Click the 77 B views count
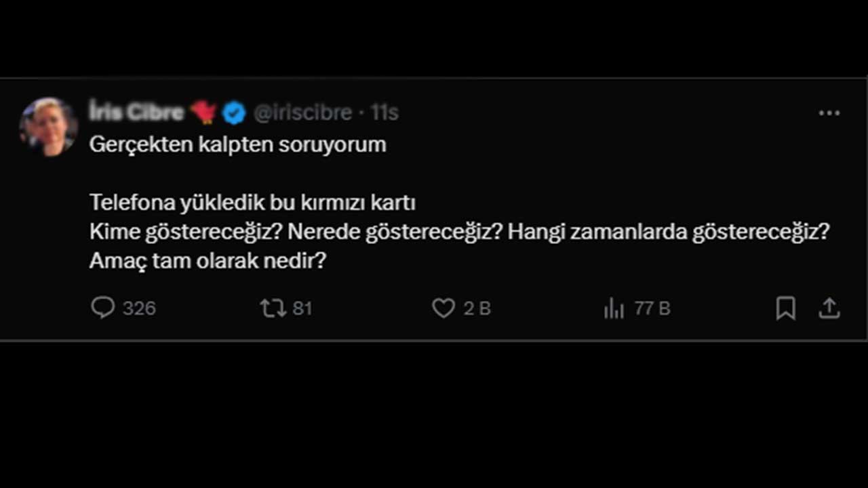 point(652,309)
